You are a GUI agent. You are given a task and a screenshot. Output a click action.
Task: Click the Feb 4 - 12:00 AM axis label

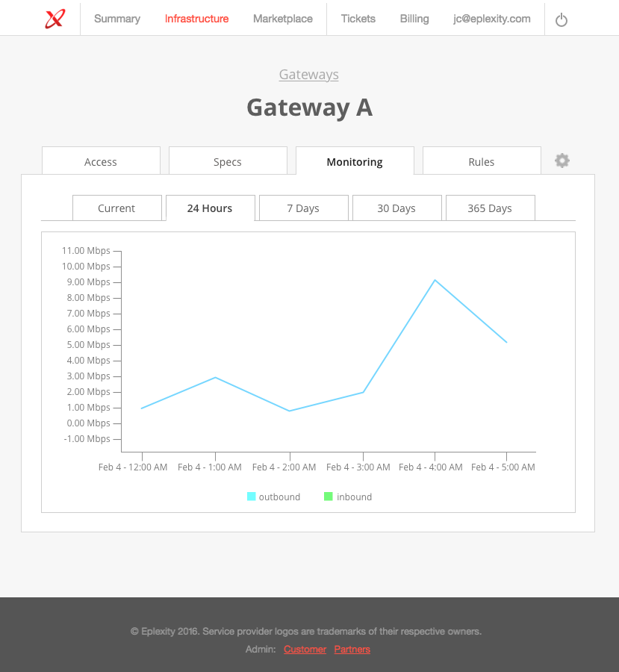click(x=133, y=467)
